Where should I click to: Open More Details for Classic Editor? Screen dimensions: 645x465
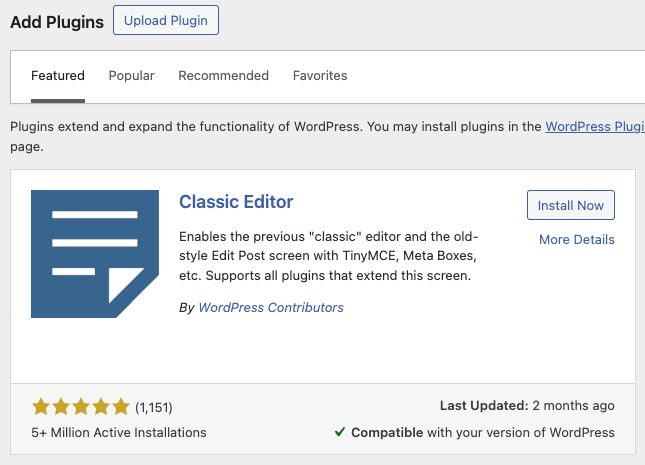tap(577, 239)
